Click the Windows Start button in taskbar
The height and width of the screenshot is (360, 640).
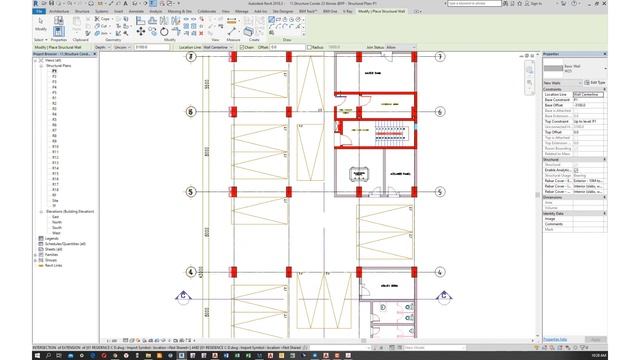pyautogui.click(x=38, y=356)
